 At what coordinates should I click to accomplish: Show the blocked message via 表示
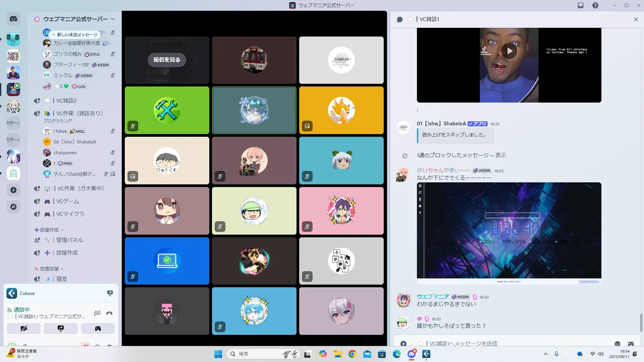(500, 156)
